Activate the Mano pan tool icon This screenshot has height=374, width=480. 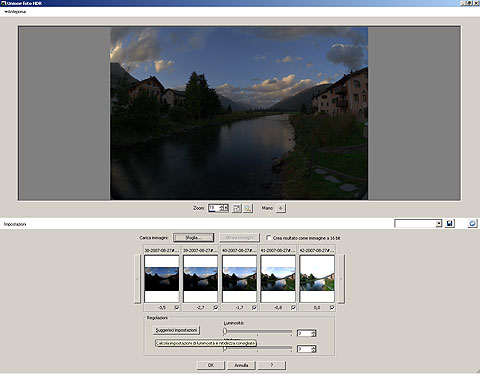coord(281,208)
